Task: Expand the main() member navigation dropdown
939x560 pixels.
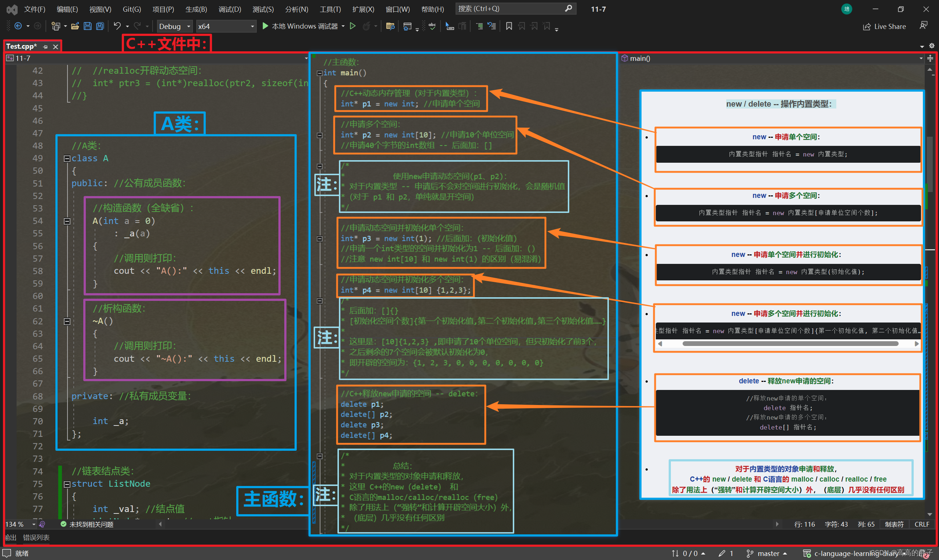Action: (921, 59)
